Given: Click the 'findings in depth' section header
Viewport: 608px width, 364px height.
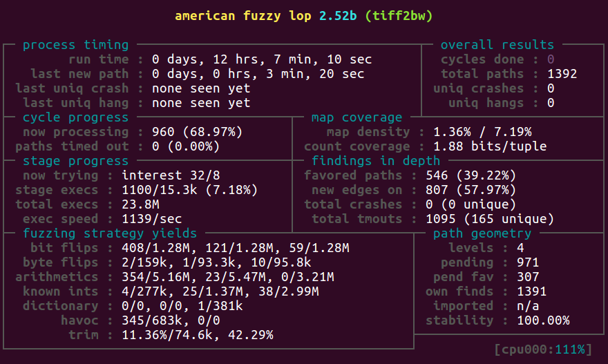Looking at the screenshot, I should point(376,161).
